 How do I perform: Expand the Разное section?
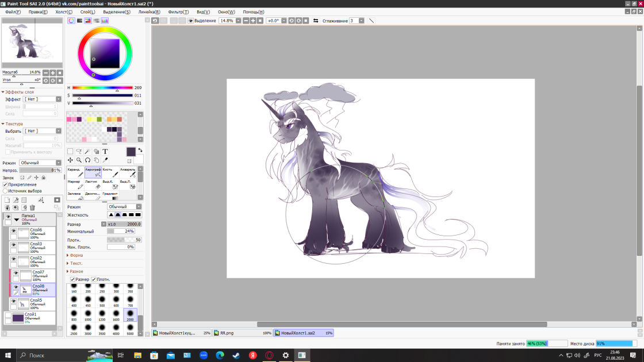click(75, 271)
